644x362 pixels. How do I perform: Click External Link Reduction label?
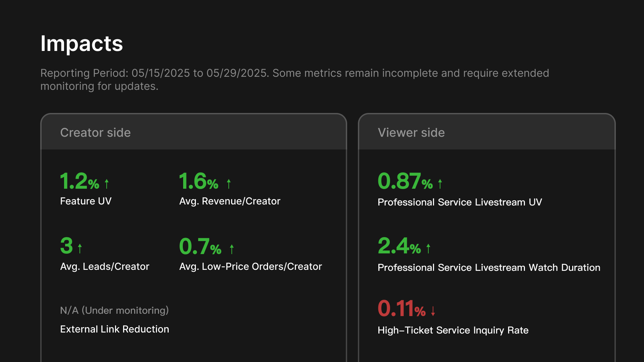pyautogui.click(x=114, y=329)
